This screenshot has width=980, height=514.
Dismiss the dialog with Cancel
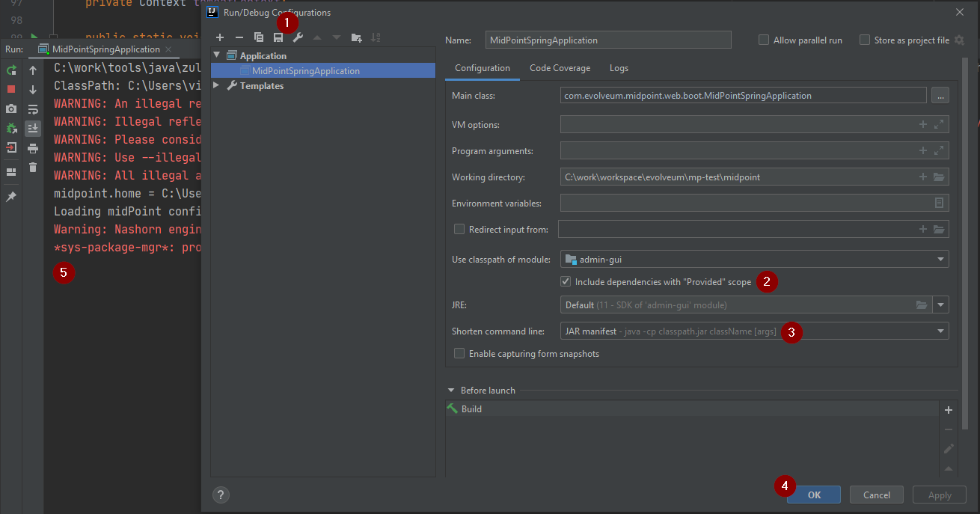(x=876, y=495)
